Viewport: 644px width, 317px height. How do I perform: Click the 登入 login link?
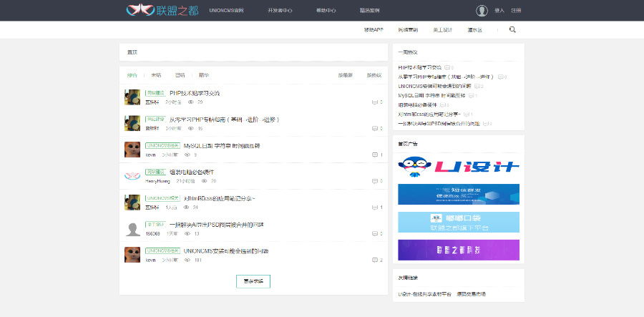coord(499,11)
